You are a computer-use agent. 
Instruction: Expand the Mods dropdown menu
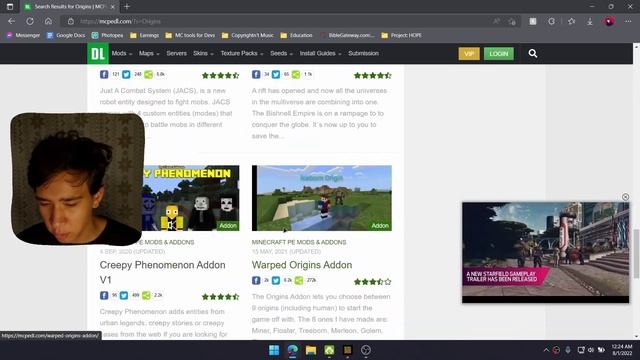click(122, 53)
